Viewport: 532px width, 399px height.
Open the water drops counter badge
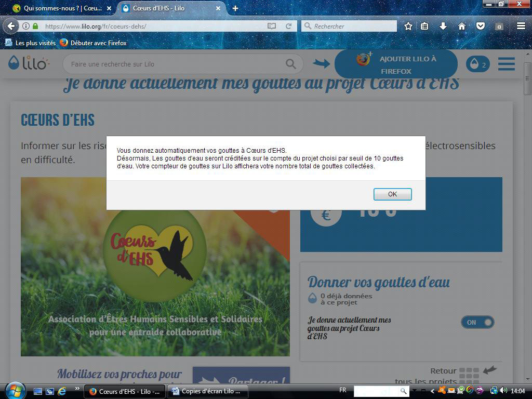pyautogui.click(x=478, y=64)
